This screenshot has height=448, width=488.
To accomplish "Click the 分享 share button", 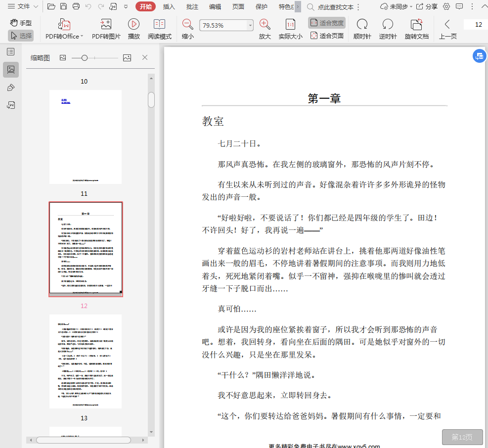I will [427, 6].
